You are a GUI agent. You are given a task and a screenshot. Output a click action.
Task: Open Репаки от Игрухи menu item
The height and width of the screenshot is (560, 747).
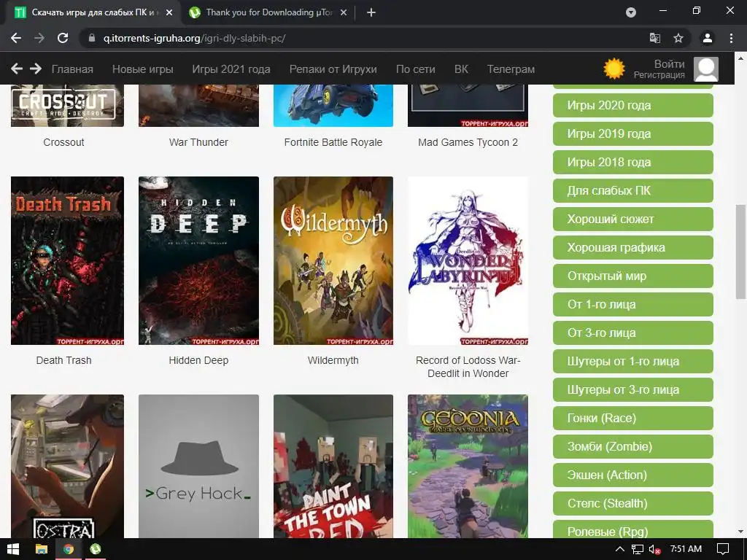coord(333,69)
